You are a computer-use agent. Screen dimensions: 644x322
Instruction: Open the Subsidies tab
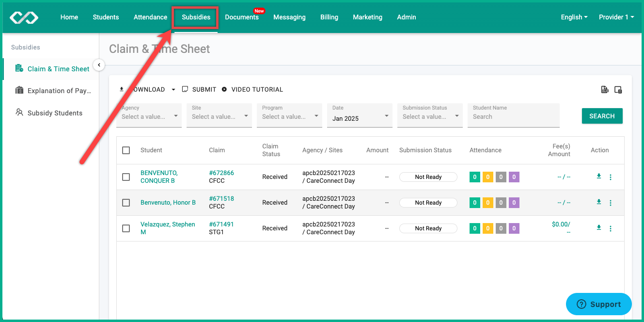coord(196,17)
